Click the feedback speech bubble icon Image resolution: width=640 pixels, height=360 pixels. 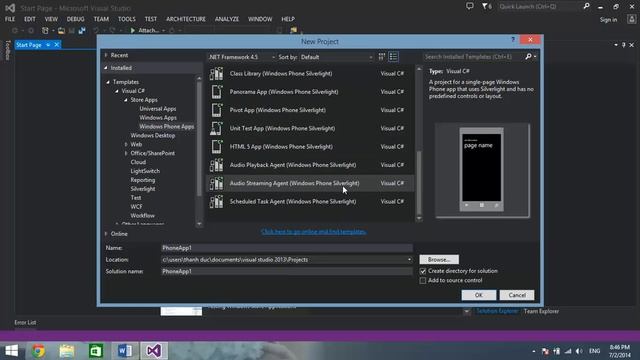[470, 6]
